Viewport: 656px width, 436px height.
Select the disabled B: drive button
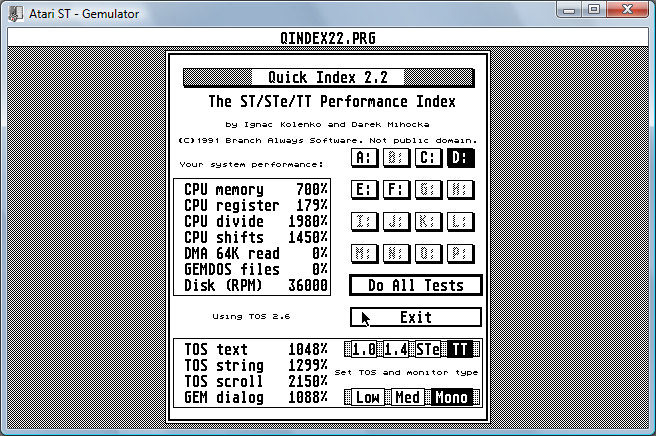pos(396,158)
